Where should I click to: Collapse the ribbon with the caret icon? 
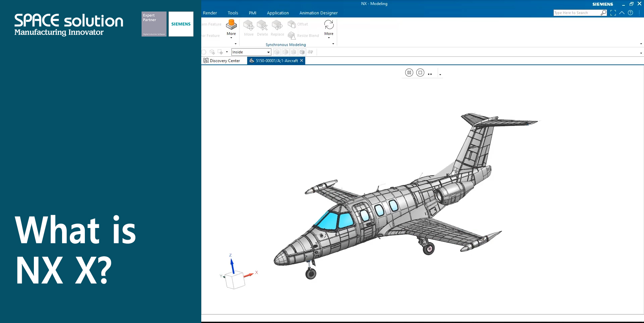click(622, 13)
